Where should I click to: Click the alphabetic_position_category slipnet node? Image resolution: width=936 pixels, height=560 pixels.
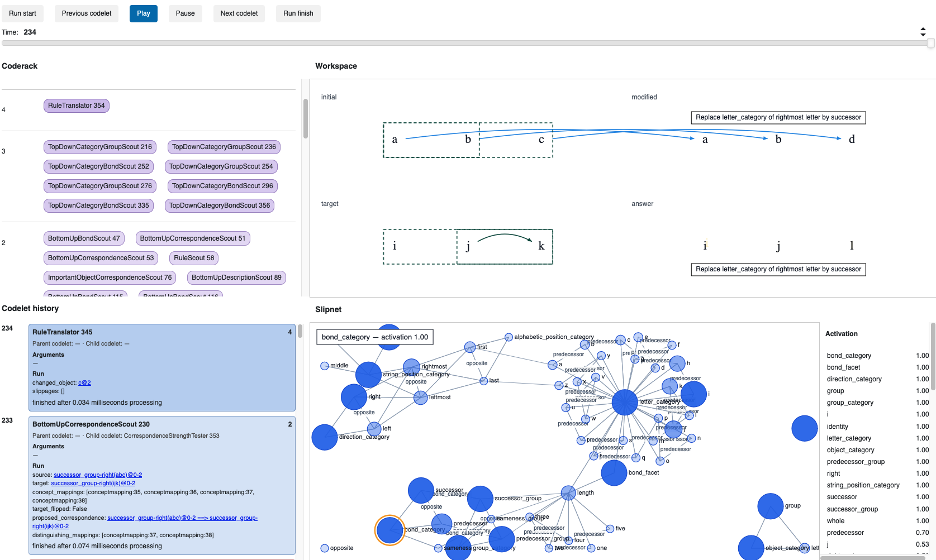[x=509, y=337]
